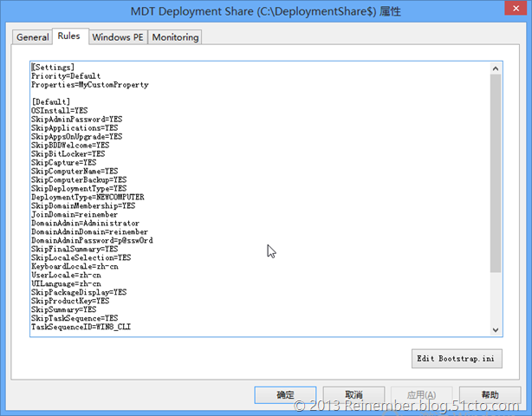The image size is (532, 416).
Task: Click the SkipSummary=YES line
Action: click(64, 309)
